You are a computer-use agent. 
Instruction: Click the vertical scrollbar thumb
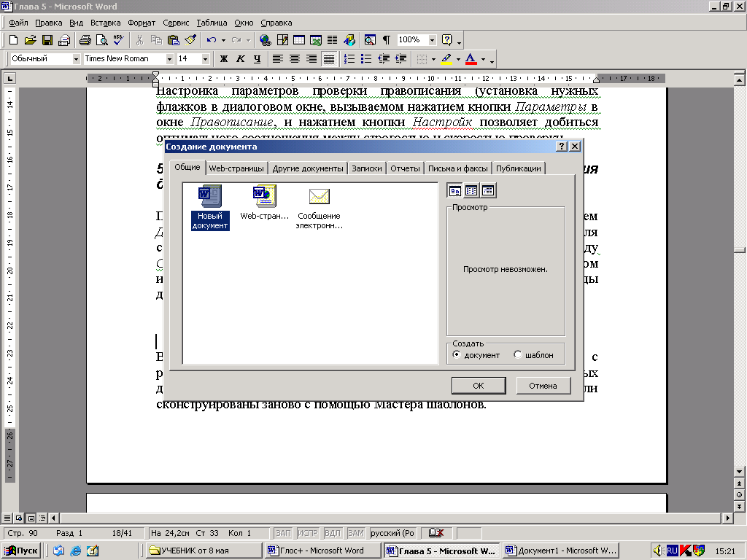740,250
